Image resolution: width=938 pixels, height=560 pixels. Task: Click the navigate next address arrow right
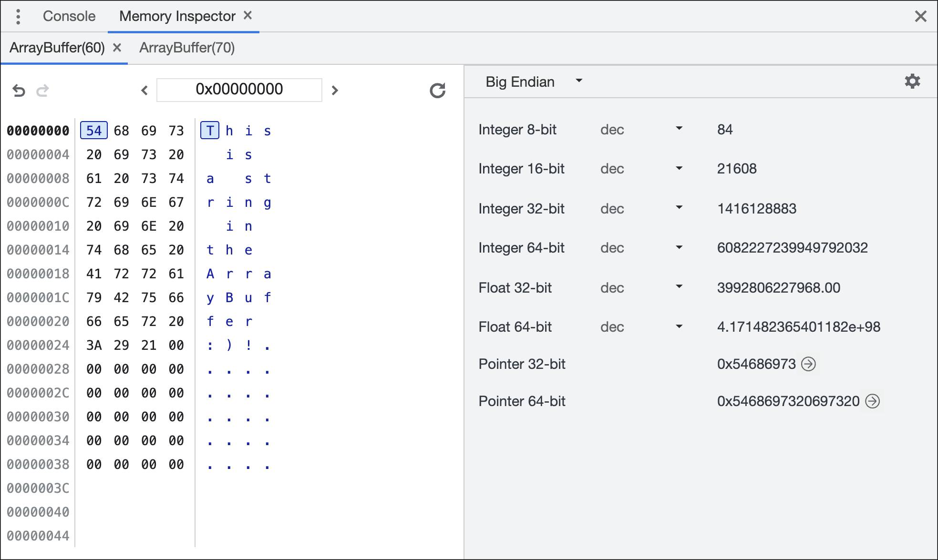tap(335, 89)
